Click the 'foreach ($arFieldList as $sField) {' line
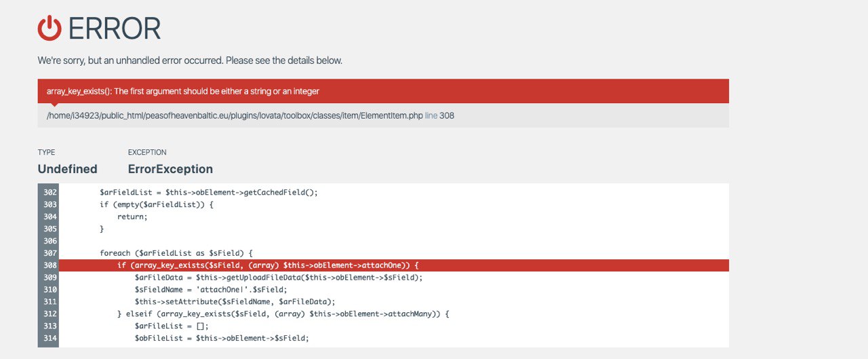 pos(176,253)
